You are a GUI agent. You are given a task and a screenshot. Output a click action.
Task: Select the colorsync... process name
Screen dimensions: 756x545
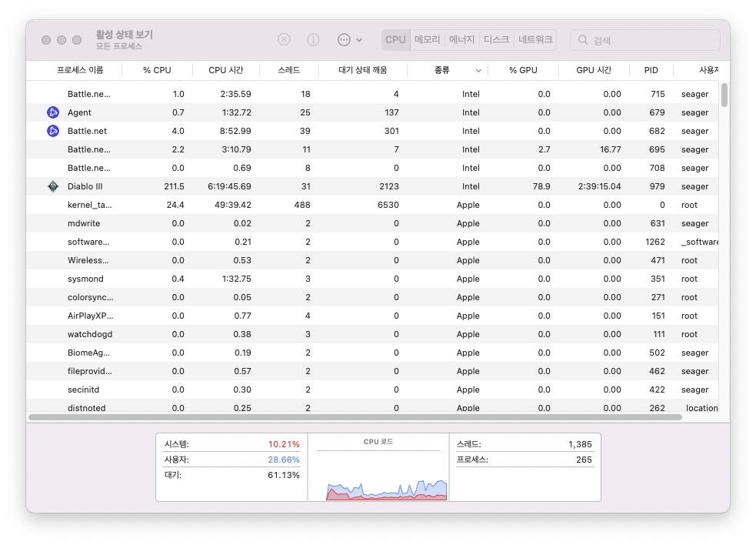[91, 297]
